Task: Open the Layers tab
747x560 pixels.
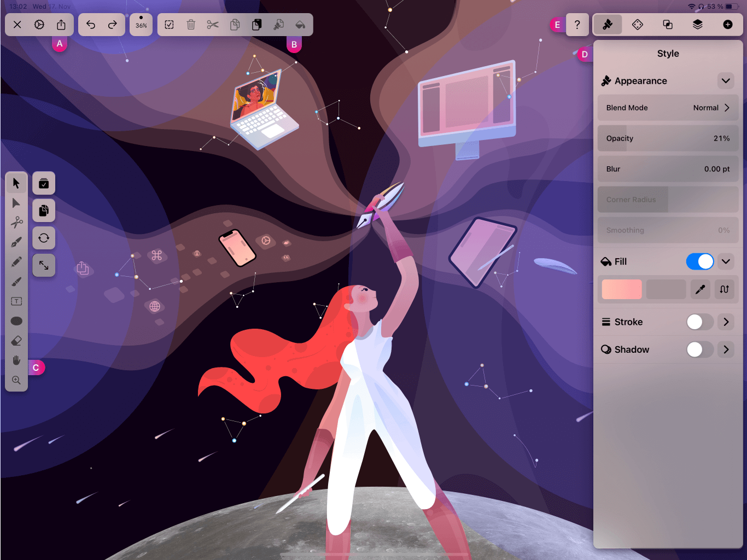Action: 698,25
